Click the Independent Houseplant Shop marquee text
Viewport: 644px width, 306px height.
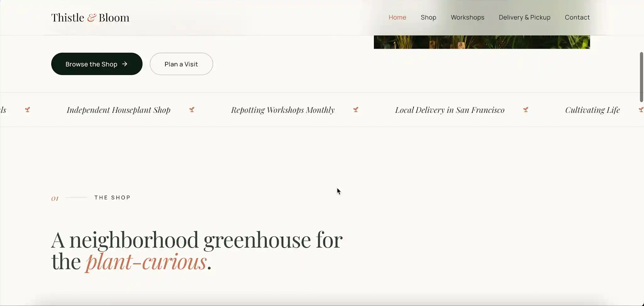tap(119, 110)
